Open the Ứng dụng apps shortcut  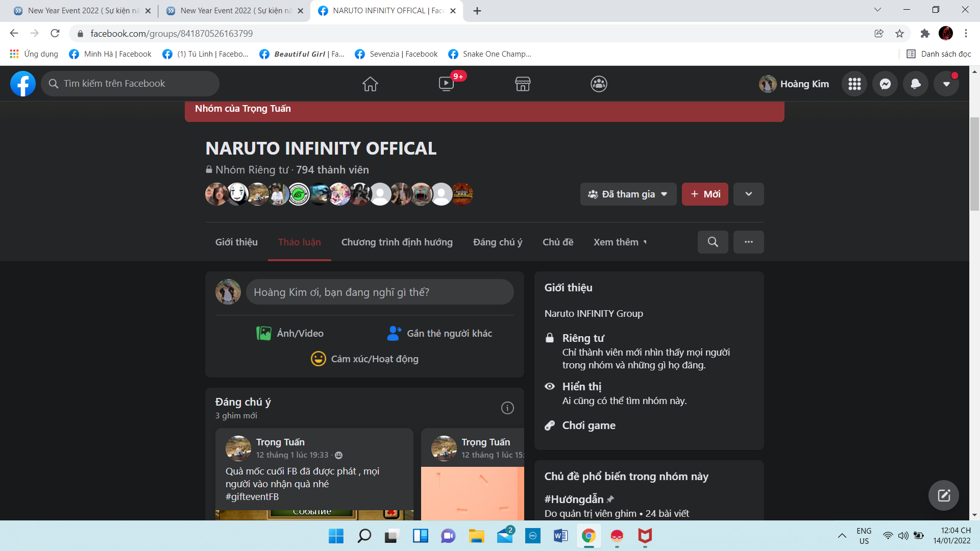(x=34, y=54)
